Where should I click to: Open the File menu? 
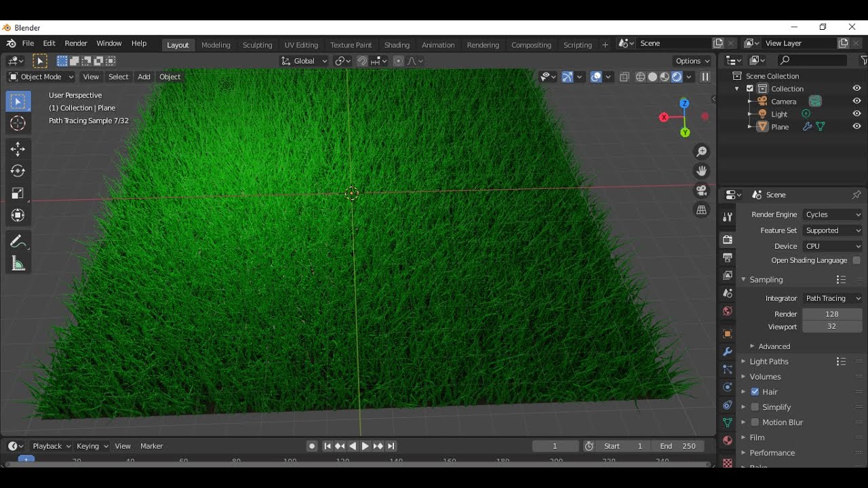[28, 43]
